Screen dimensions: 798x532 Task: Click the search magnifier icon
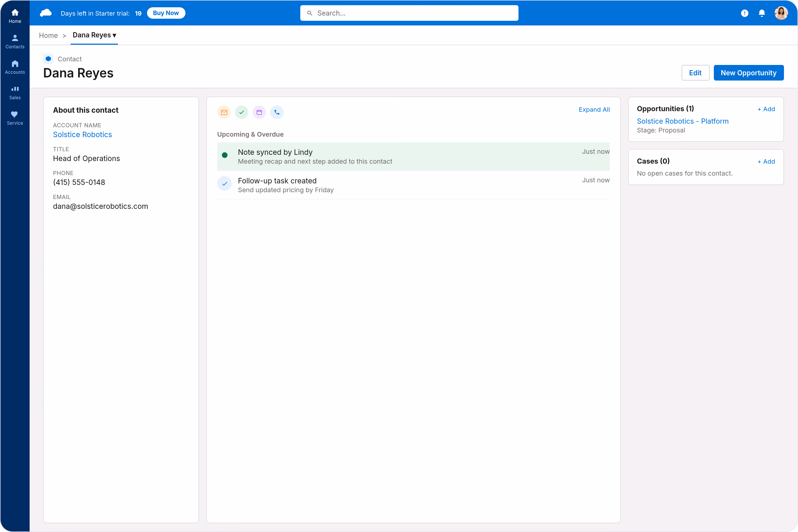309,13
